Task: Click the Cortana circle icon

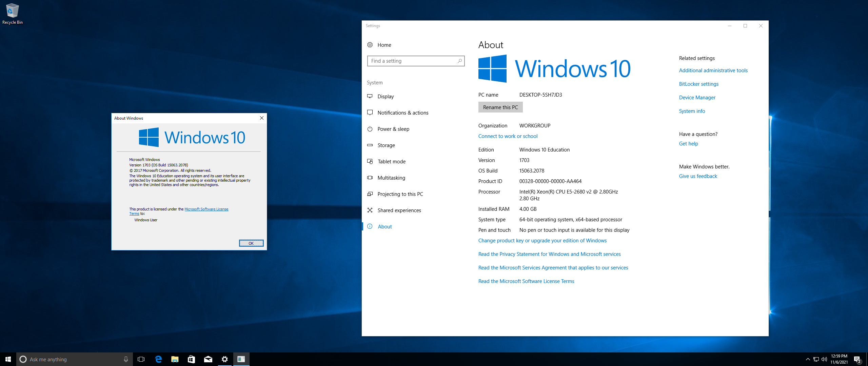Action: [x=23, y=359]
